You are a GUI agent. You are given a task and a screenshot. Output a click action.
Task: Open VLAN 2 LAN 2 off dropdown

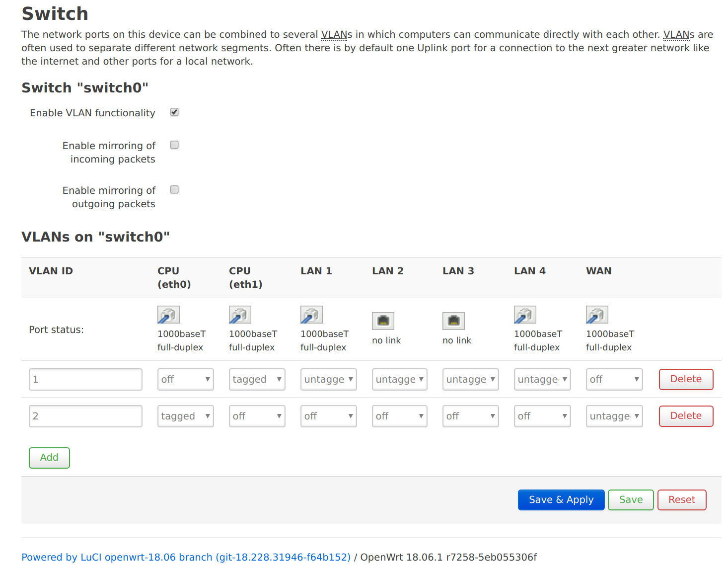[x=400, y=416]
